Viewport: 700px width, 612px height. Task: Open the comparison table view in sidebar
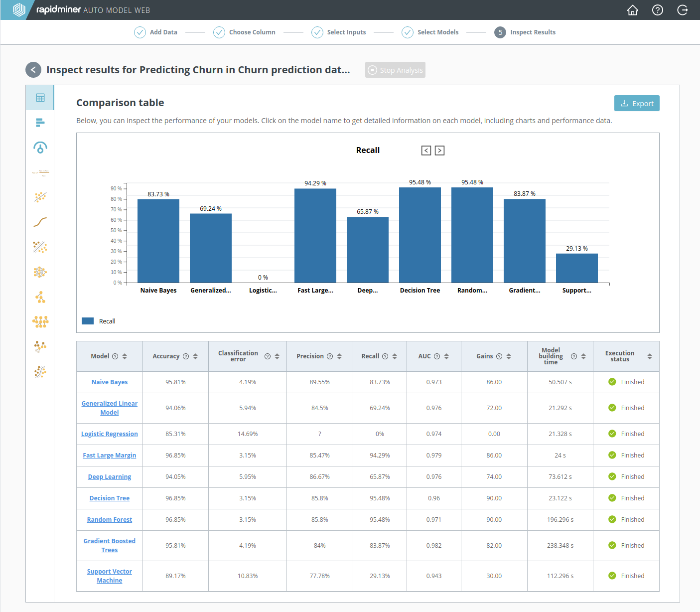pos(40,98)
